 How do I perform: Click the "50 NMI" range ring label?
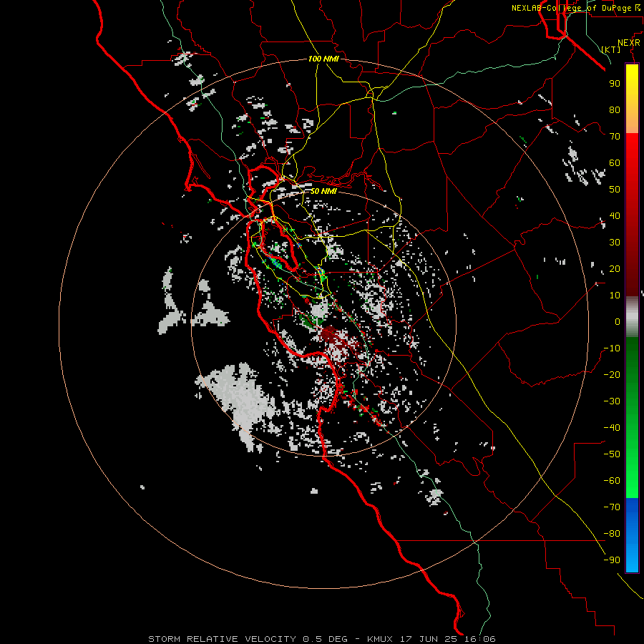click(323, 191)
